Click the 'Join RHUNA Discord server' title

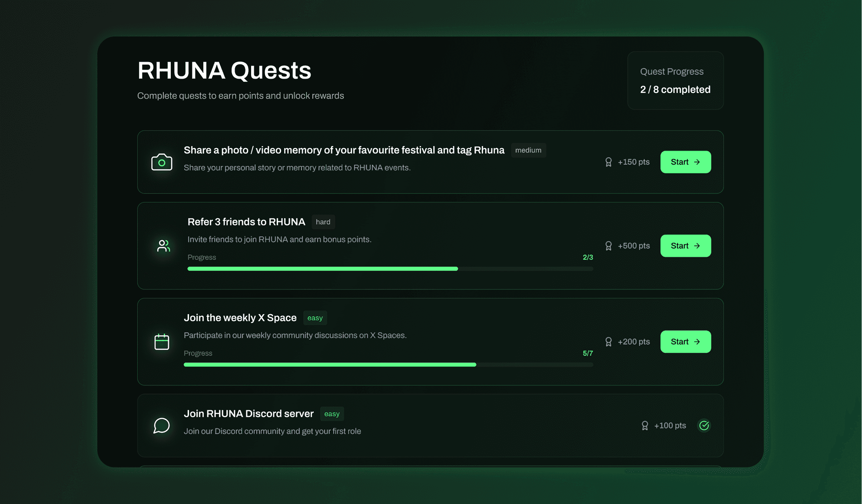pyautogui.click(x=249, y=414)
